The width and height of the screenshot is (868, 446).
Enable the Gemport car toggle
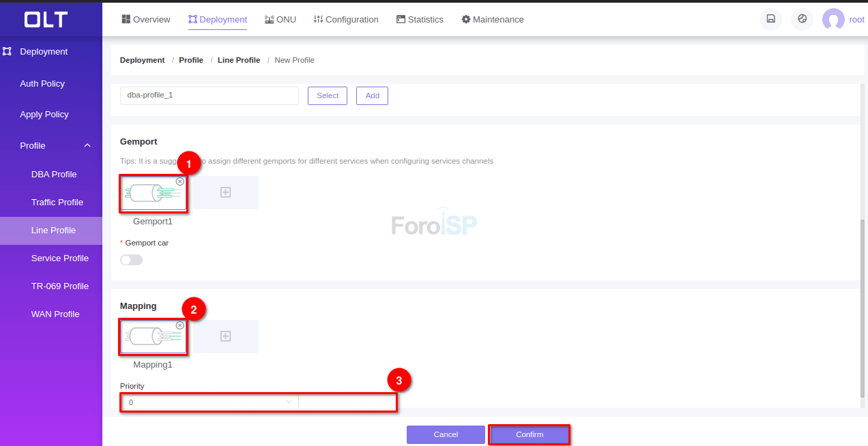click(131, 260)
